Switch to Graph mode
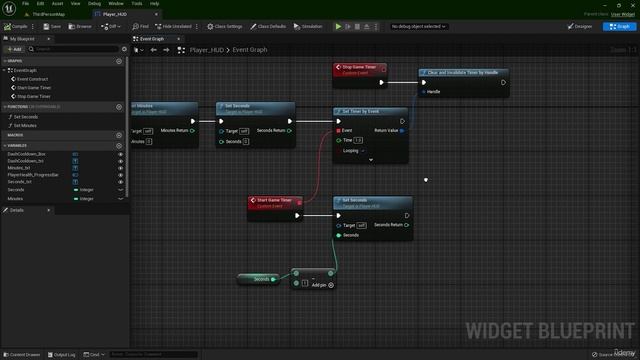 (x=619, y=27)
